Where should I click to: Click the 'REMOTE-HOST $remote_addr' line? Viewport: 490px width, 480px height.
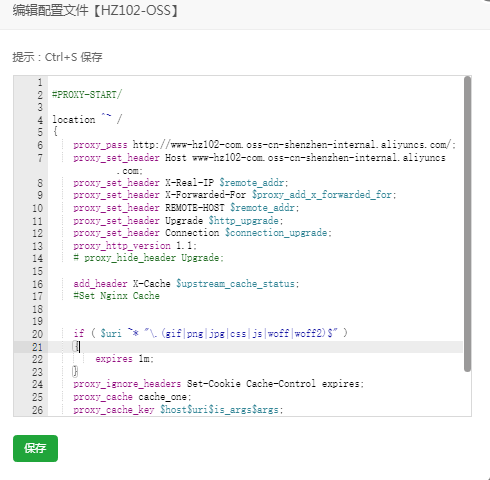pos(186,208)
